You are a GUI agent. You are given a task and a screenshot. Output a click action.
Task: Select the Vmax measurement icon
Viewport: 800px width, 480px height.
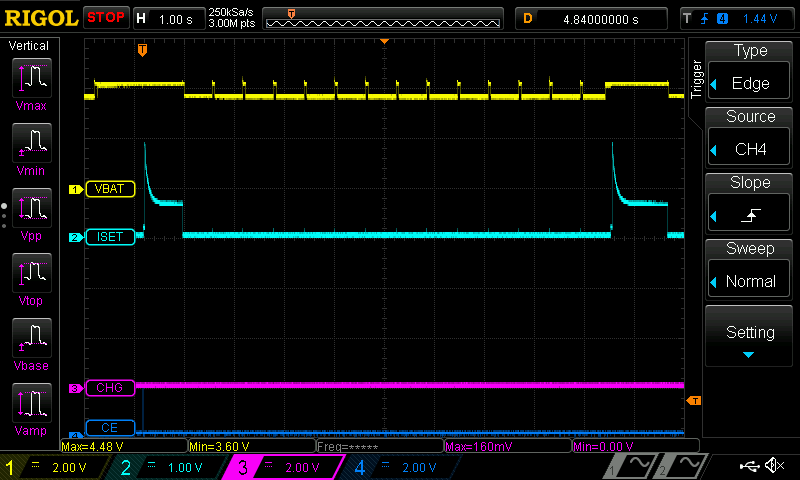(x=32, y=78)
